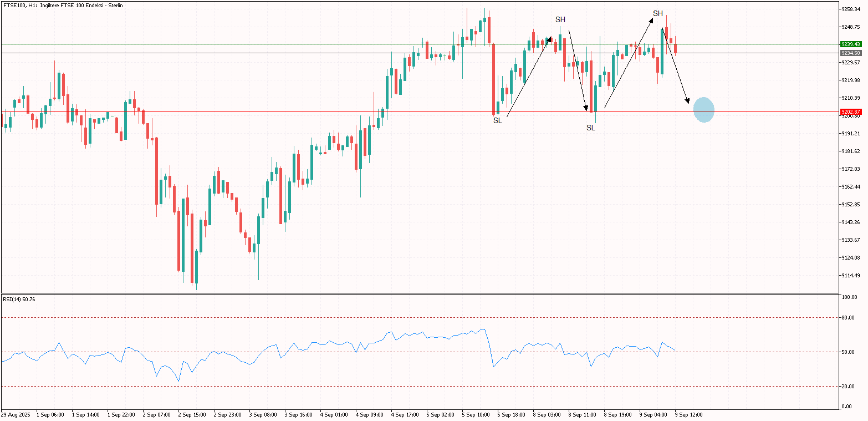Screen dimensions: 868x421
Task: Click the 4 Sep 09:00 time label
Action: pyautogui.click(x=369, y=414)
